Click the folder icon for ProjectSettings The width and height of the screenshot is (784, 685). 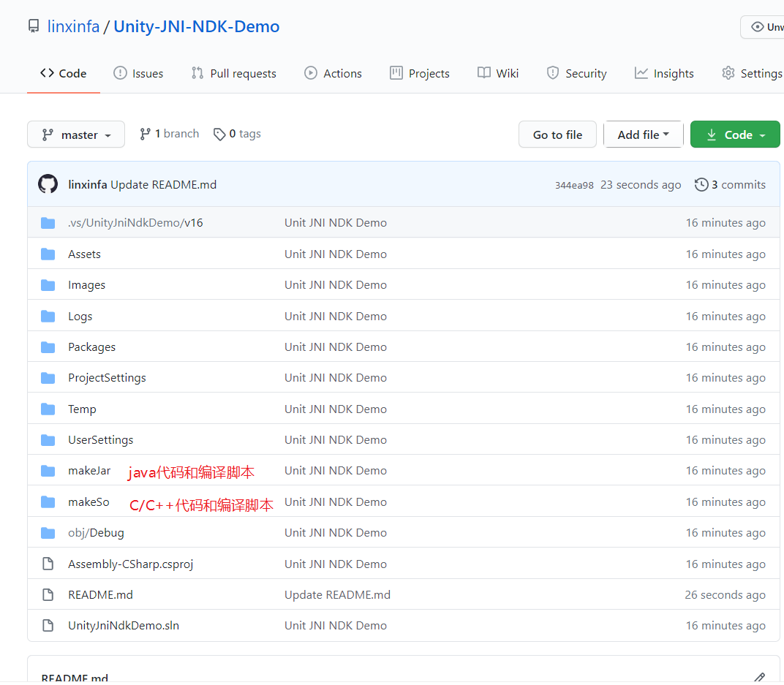(48, 378)
